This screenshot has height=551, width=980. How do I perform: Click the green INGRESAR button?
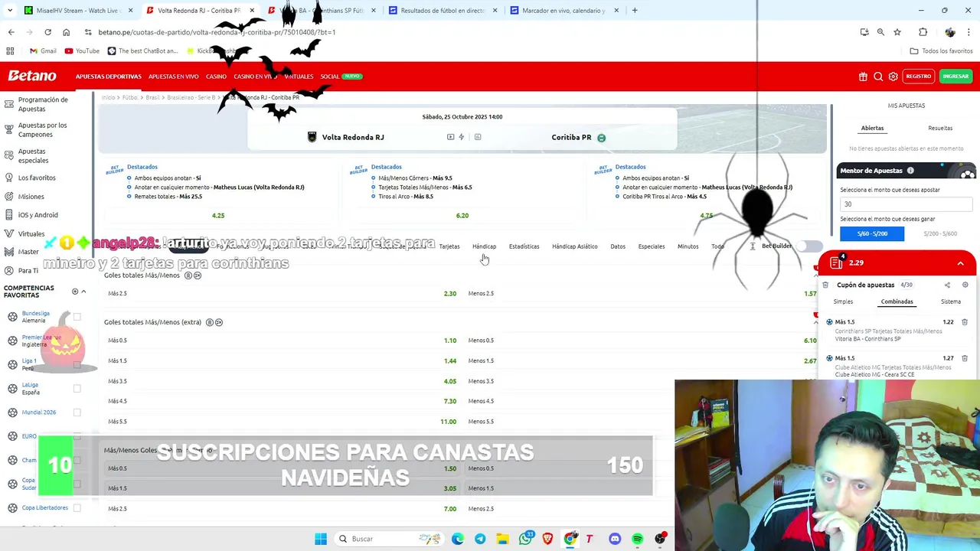pyautogui.click(x=955, y=77)
